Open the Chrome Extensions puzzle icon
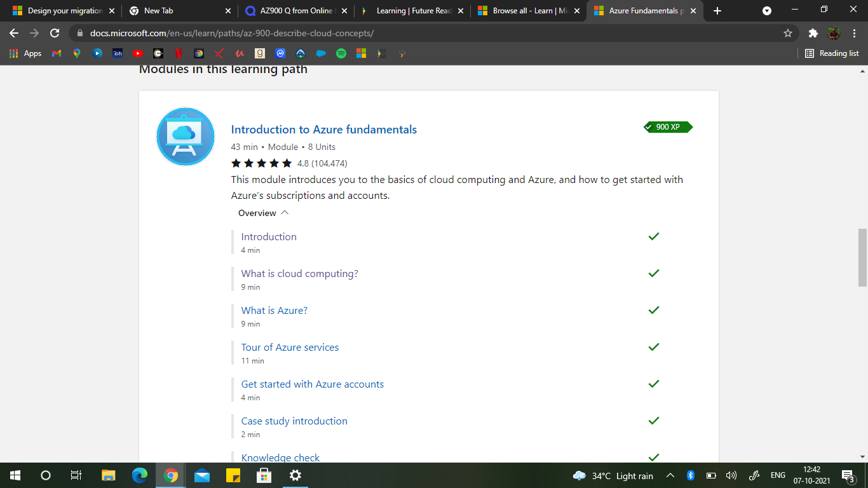The image size is (868, 488). click(x=813, y=33)
